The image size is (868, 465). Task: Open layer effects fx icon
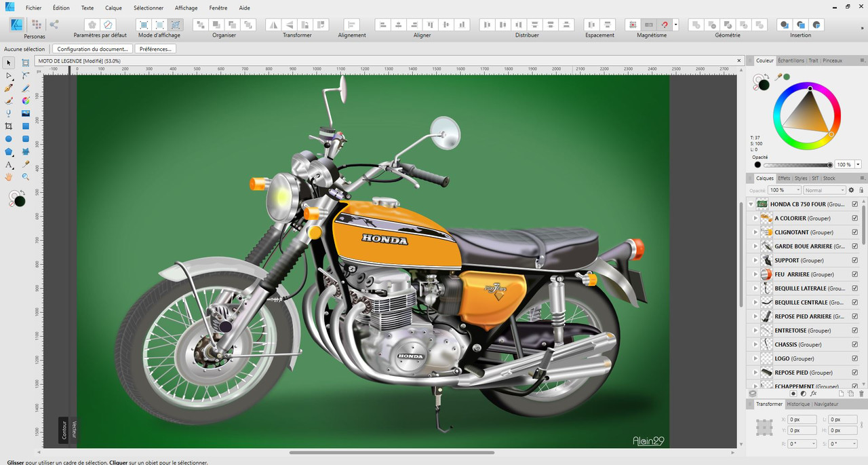(814, 393)
